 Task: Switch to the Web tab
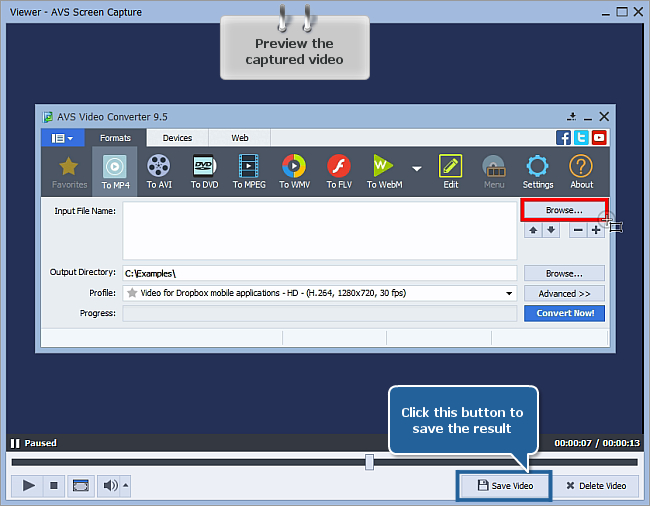[x=240, y=138]
